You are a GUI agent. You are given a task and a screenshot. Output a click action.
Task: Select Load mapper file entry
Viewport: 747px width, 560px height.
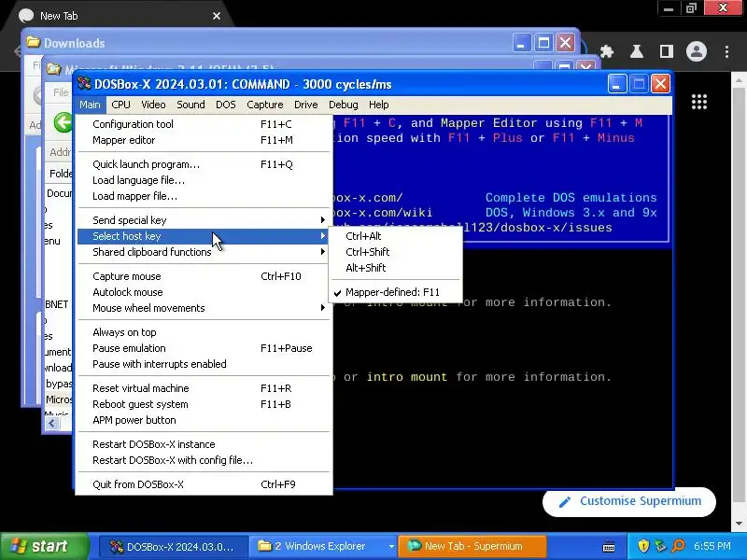coord(204,196)
